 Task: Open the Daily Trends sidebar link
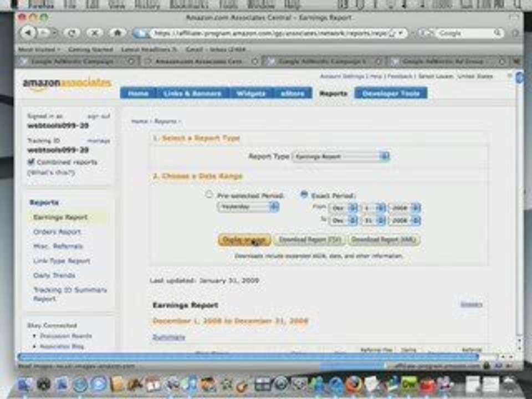[x=54, y=275]
